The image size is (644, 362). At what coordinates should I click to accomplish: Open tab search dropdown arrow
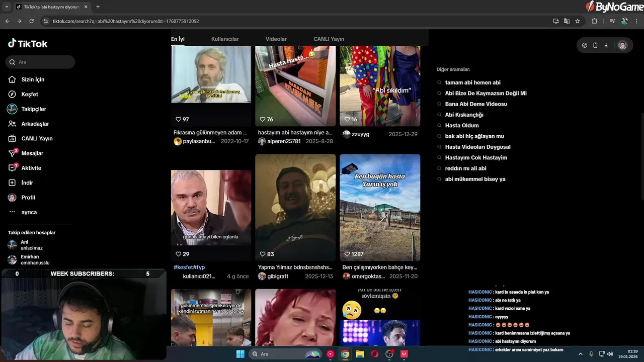(x=7, y=7)
